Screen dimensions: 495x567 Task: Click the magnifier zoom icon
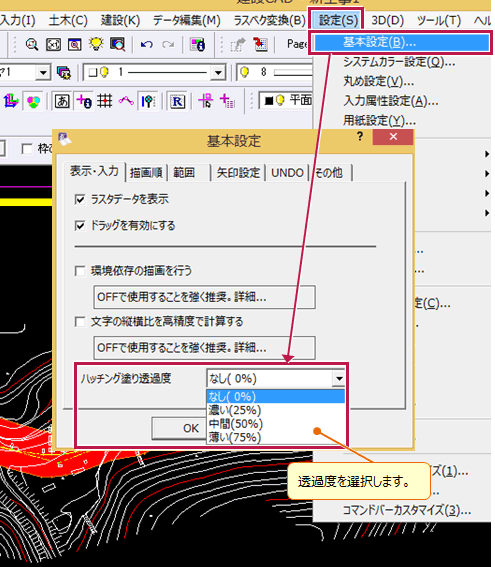click(32, 44)
